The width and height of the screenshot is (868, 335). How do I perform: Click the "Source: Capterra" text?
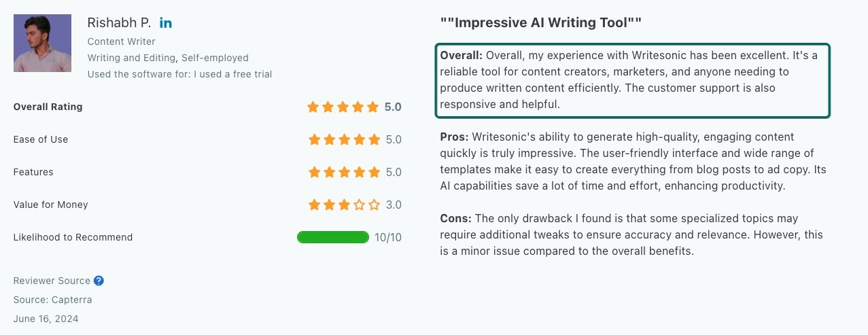(x=52, y=300)
